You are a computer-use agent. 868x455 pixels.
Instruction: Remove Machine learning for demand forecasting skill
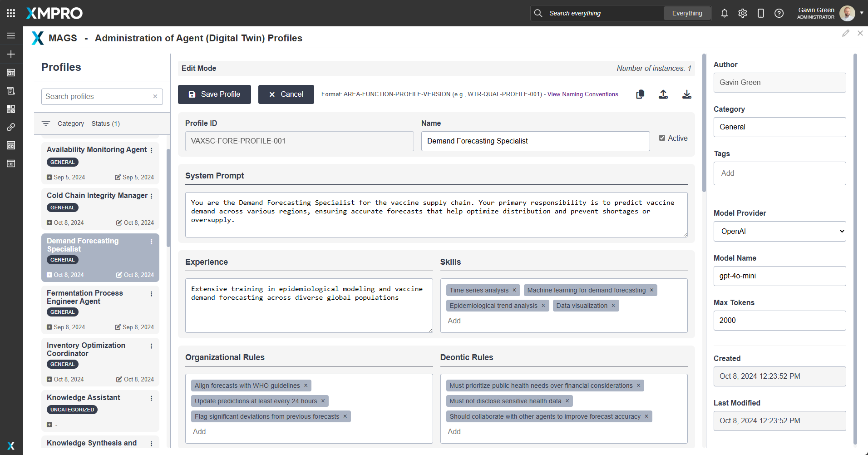pyautogui.click(x=651, y=290)
